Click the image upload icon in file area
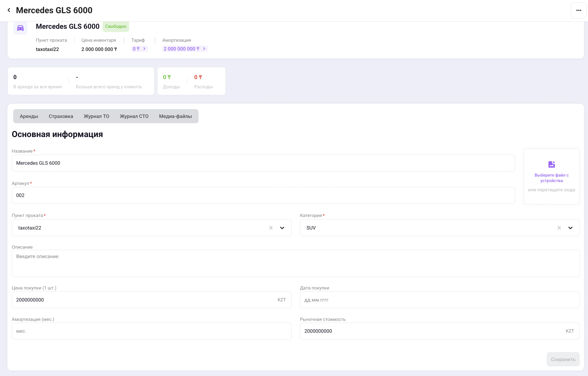Image resolution: width=588 pixels, height=376 pixels. tap(551, 164)
